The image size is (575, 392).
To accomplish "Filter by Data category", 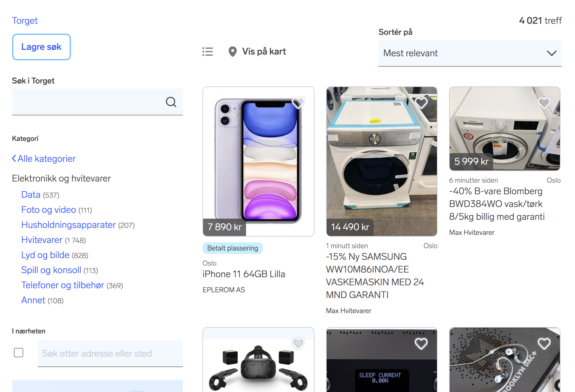I will 31,195.
